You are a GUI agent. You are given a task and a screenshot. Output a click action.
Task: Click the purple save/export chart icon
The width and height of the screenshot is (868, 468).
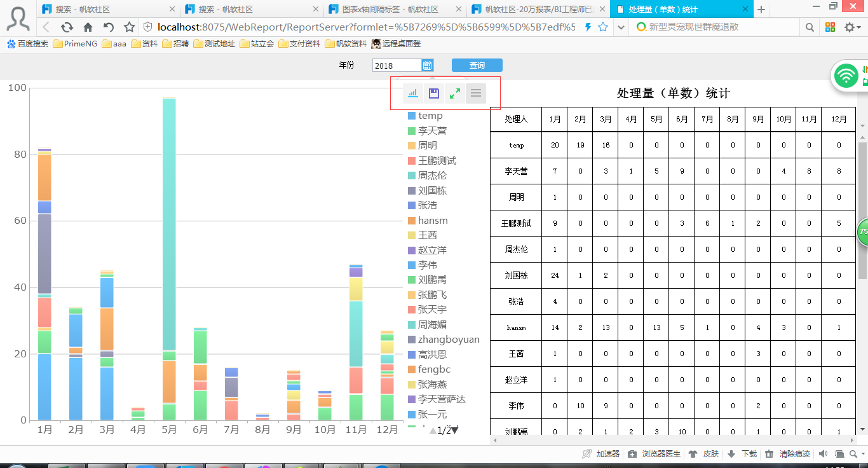(434, 93)
